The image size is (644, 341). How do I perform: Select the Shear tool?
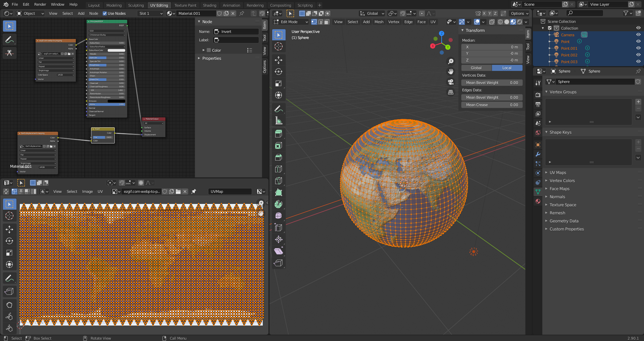pyautogui.click(x=279, y=251)
